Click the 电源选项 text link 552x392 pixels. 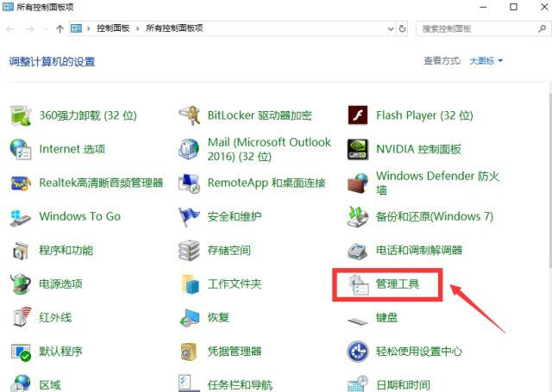[x=61, y=284]
